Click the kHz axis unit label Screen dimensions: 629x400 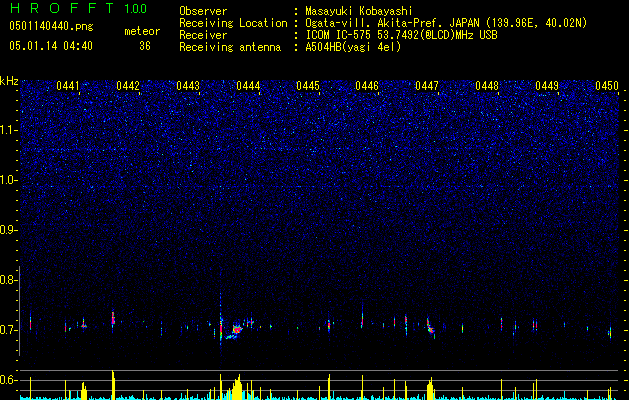(x=9, y=81)
